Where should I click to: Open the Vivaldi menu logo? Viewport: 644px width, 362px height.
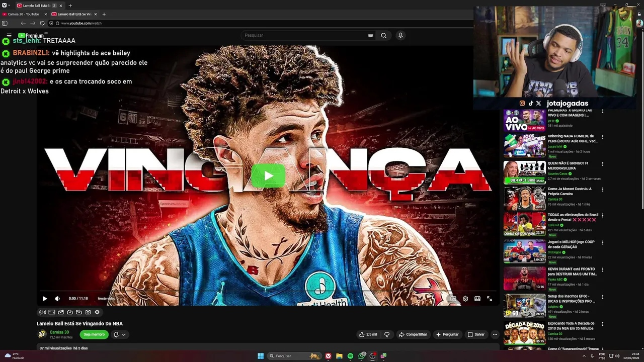pos(4,5)
